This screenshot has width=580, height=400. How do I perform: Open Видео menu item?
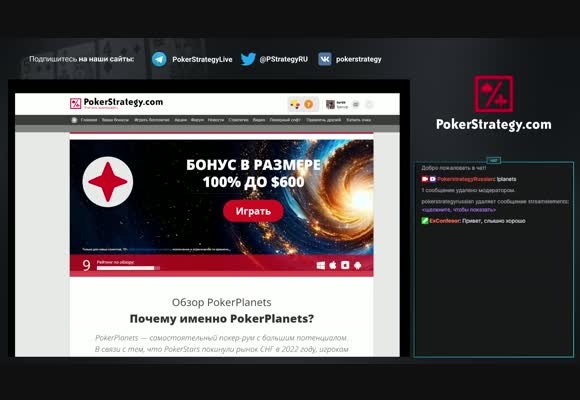point(259,120)
